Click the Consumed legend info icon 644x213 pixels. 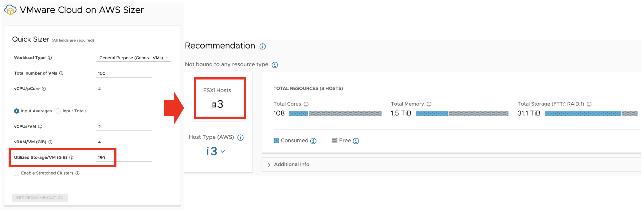[x=313, y=141]
